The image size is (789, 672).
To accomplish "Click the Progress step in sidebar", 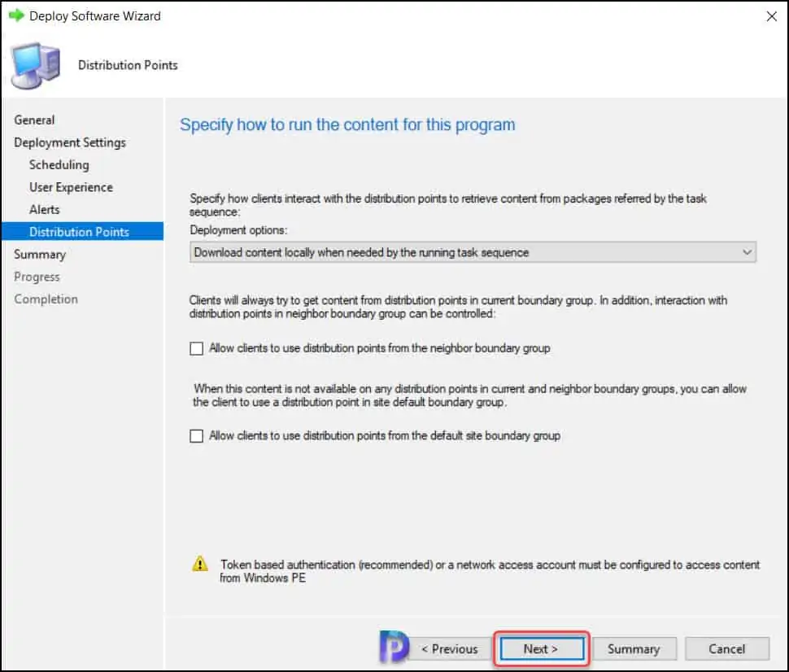I will coord(37,277).
